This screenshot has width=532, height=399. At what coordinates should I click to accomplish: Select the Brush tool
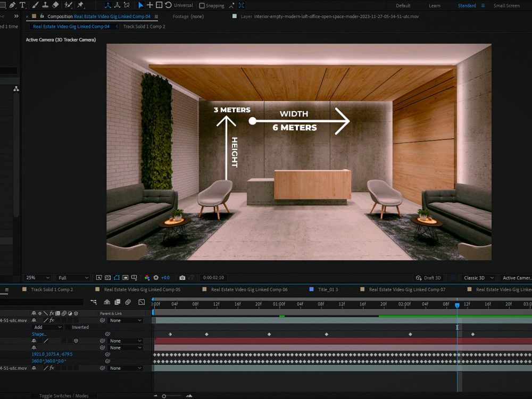click(35, 5)
